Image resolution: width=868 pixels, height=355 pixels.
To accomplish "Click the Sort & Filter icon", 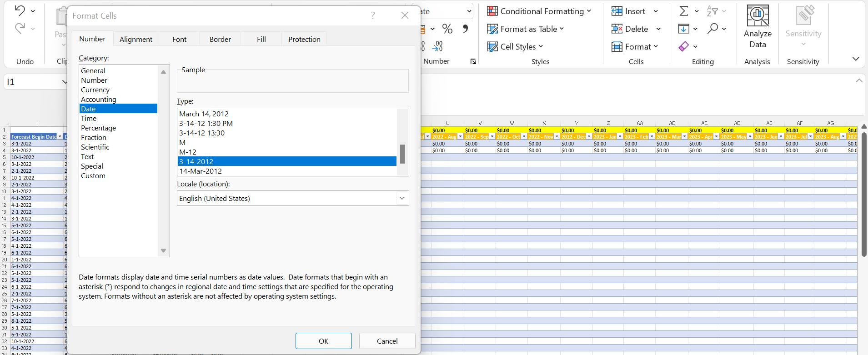I will 712,11.
